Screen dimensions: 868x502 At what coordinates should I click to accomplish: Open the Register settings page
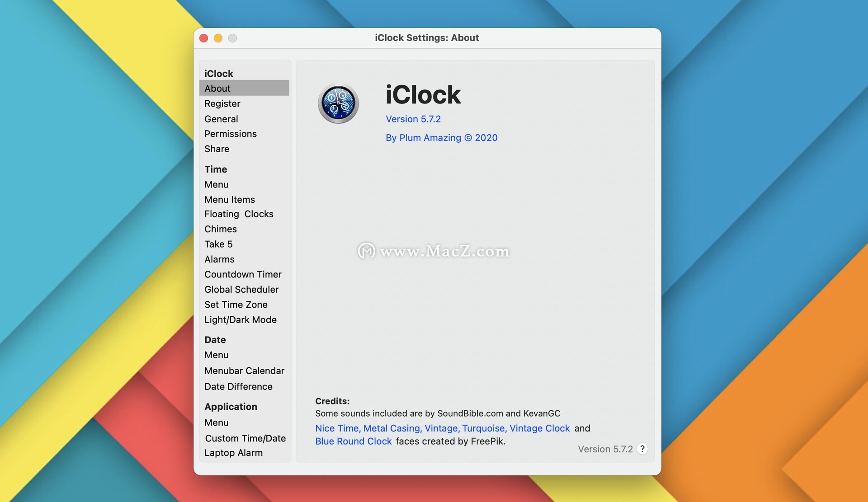point(222,103)
